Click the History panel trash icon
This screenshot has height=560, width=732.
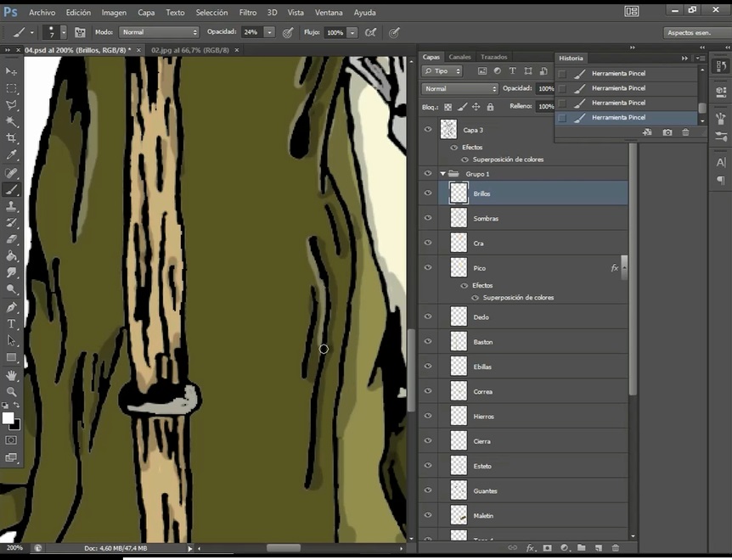pos(685,132)
